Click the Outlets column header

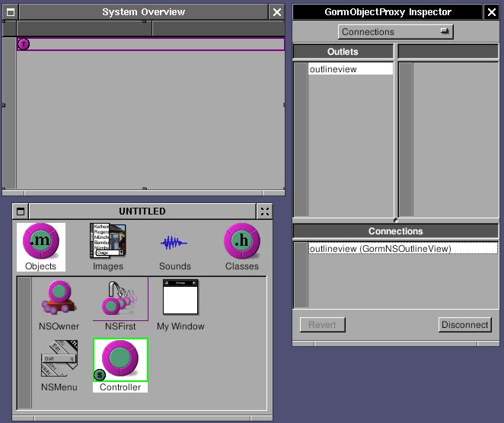click(x=343, y=52)
